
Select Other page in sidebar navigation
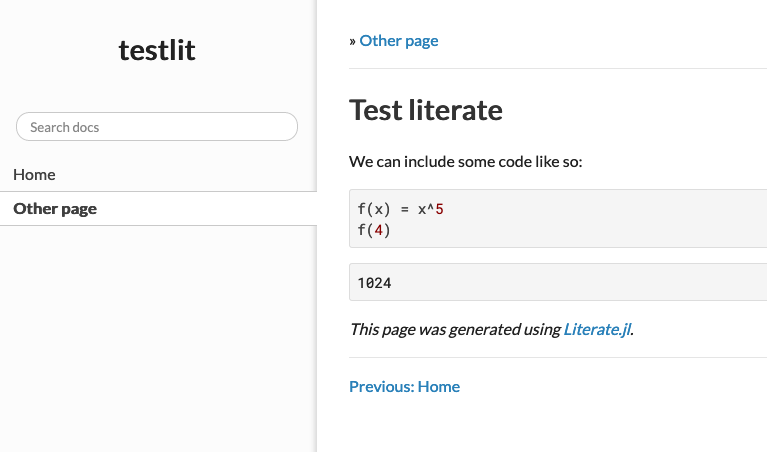pos(55,209)
